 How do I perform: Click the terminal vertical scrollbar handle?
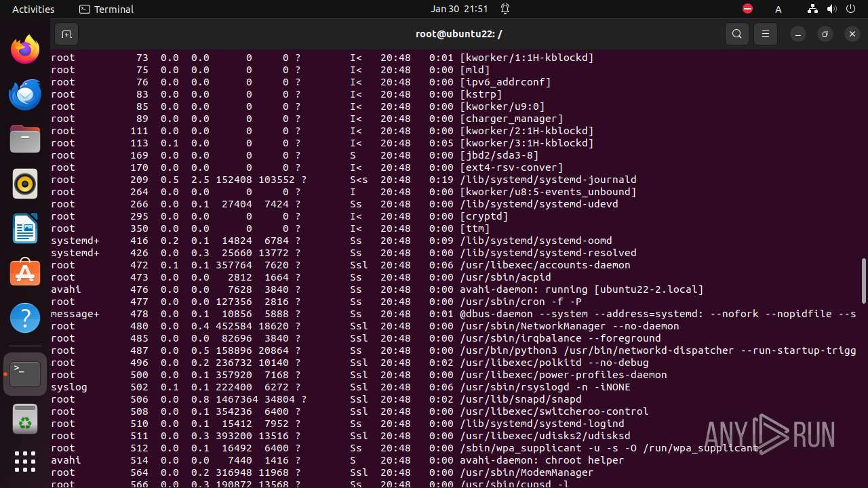[x=863, y=280]
